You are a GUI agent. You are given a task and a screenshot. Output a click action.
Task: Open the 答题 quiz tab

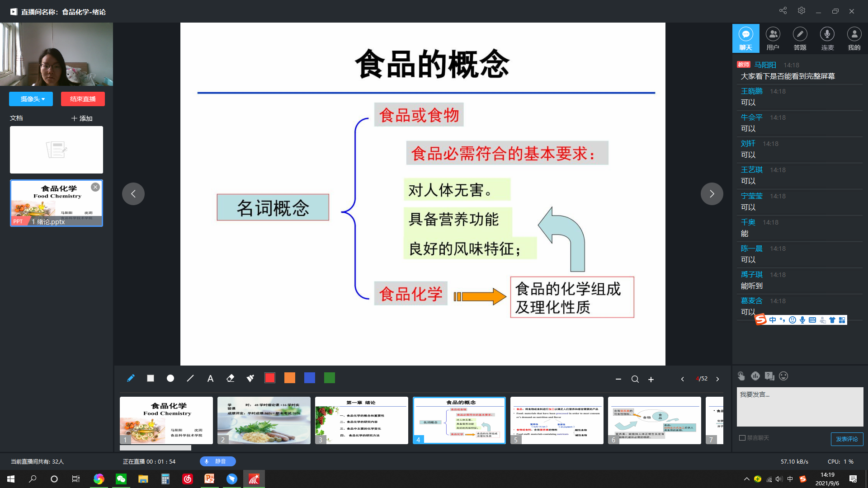800,38
